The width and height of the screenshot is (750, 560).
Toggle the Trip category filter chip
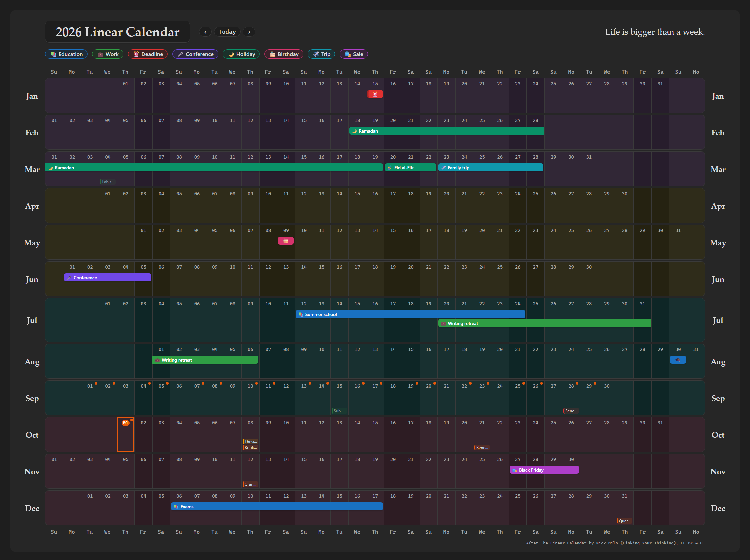point(321,54)
